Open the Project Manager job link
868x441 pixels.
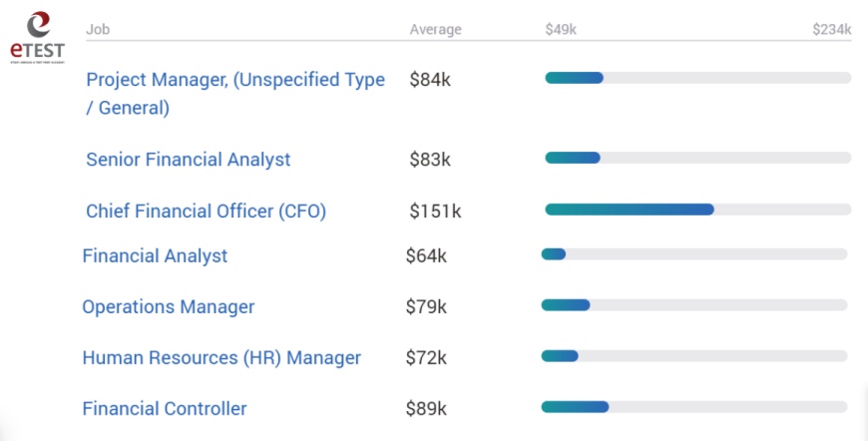[235, 94]
